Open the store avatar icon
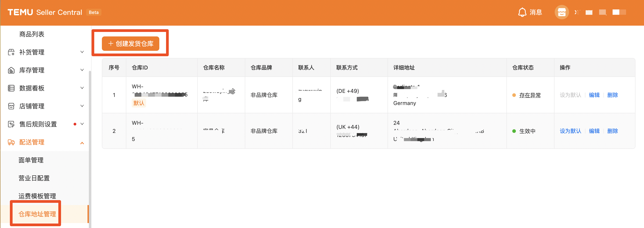 [561, 12]
